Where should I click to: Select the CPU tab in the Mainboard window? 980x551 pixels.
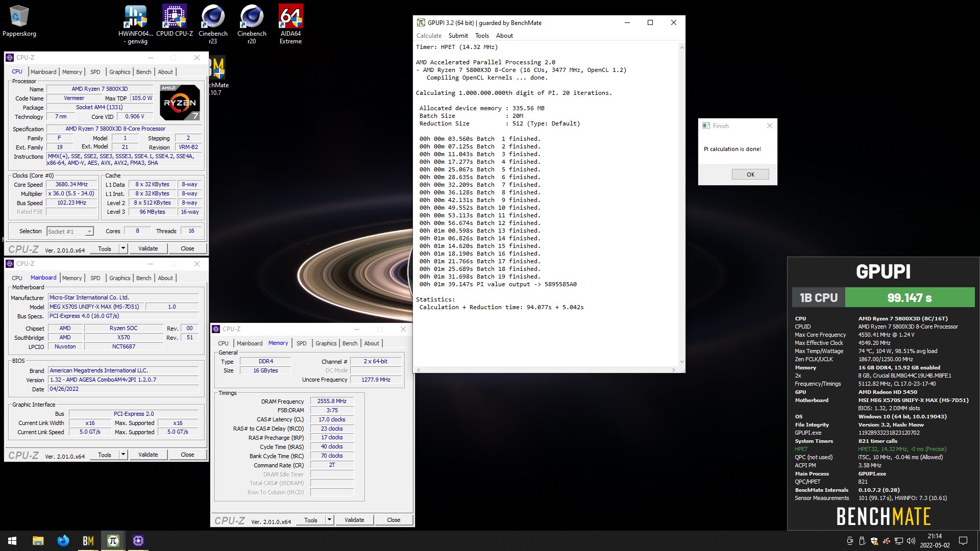tap(17, 278)
